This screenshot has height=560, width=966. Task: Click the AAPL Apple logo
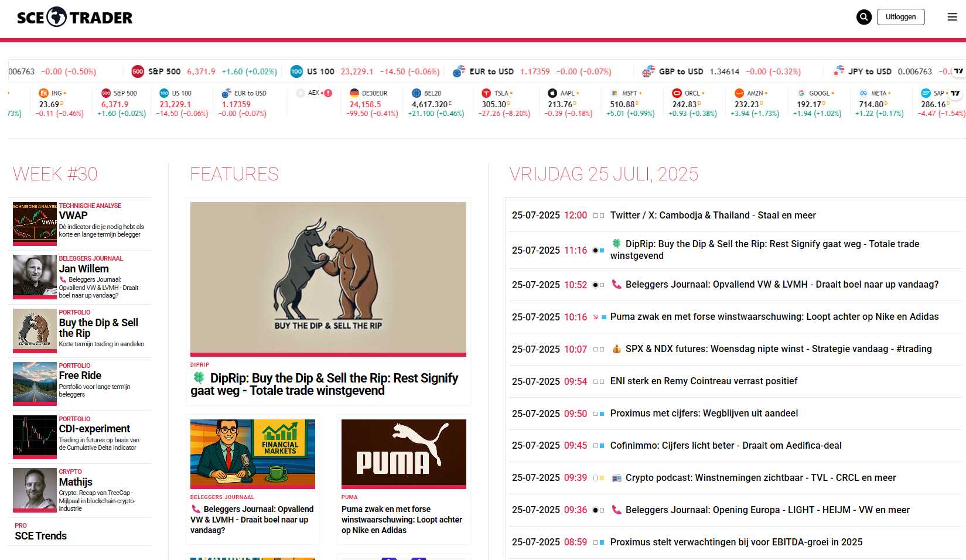pyautogui.click(x=552, y=93)
